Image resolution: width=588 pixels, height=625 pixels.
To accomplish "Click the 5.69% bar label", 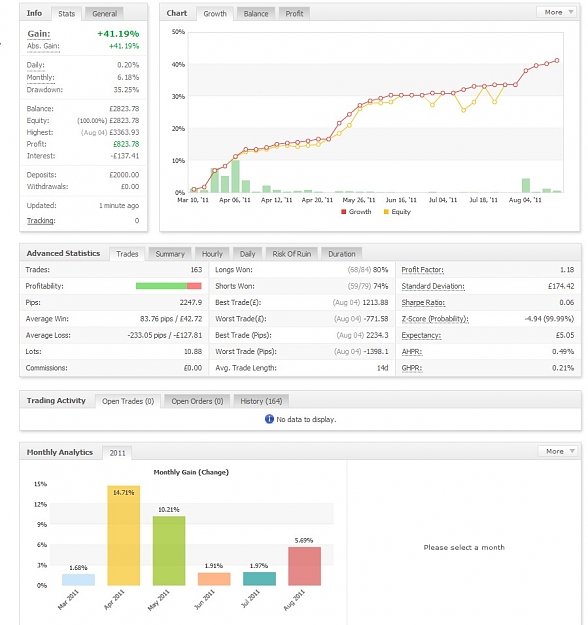I will click(x=304, y=540).
